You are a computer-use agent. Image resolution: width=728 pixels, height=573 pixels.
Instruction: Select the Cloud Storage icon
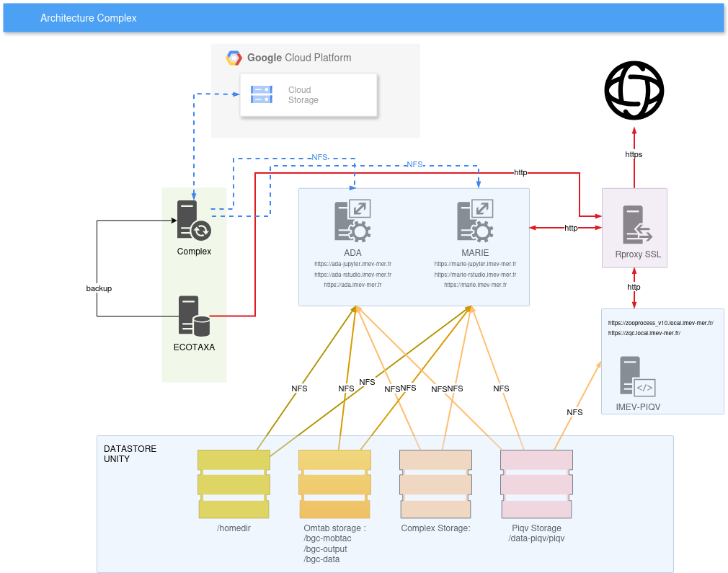[x=262, y=94]
